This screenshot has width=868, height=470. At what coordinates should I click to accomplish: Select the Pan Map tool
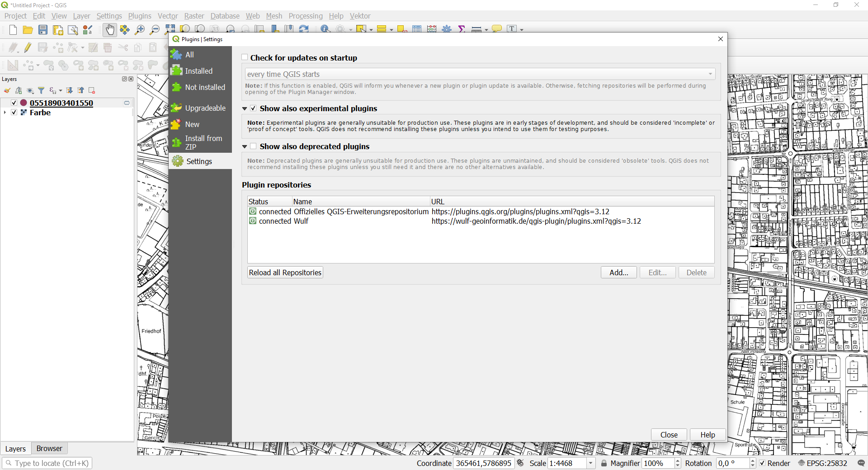click(110, 30)
